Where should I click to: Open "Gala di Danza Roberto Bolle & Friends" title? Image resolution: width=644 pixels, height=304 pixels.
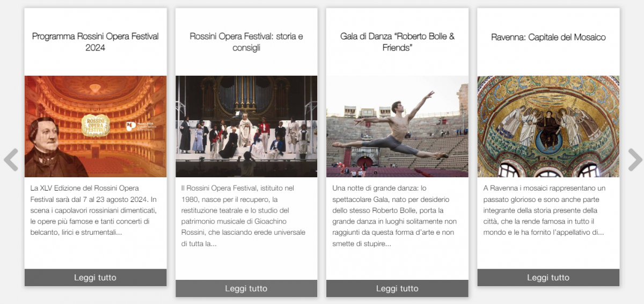(x=397, y=42)
